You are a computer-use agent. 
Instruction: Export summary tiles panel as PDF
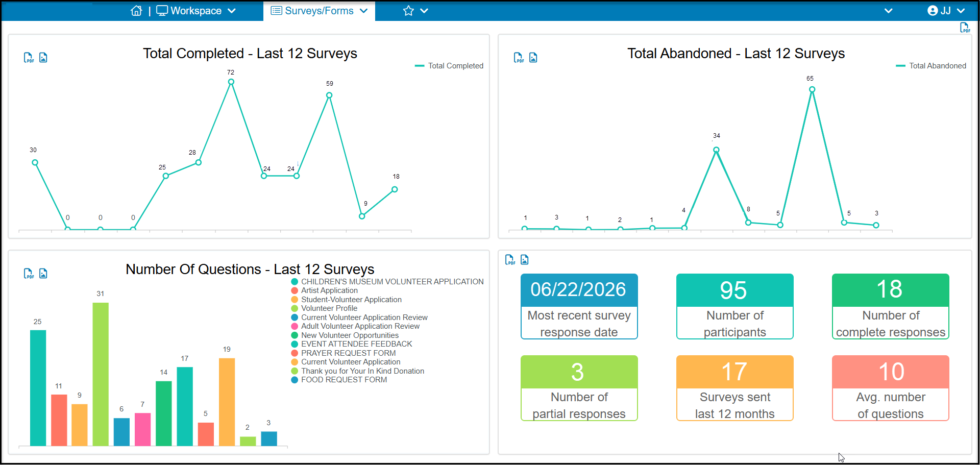[510, 260]
